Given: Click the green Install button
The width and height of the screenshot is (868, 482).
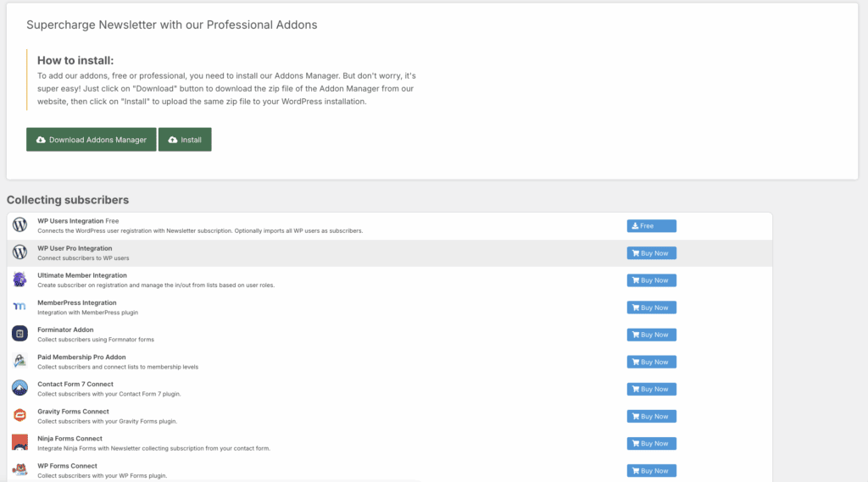Looking at the screenshot, I should 185,140.
